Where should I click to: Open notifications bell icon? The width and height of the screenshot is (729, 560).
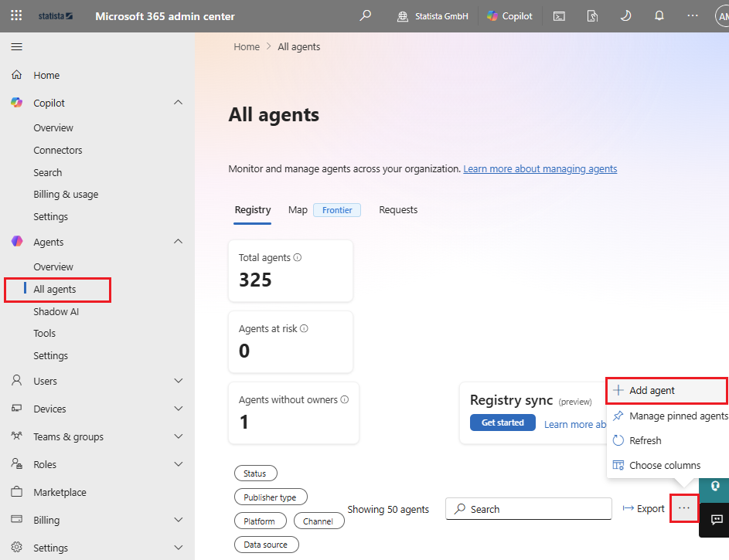click(659, 16)
